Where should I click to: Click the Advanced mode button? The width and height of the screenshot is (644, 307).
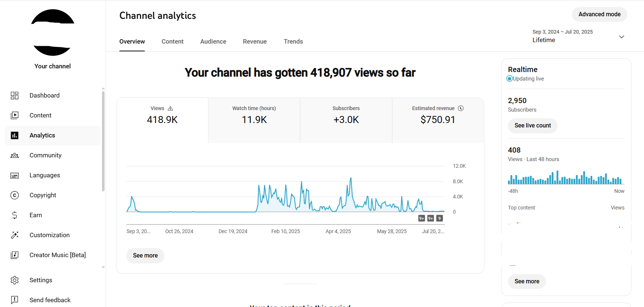click(599, 14)
